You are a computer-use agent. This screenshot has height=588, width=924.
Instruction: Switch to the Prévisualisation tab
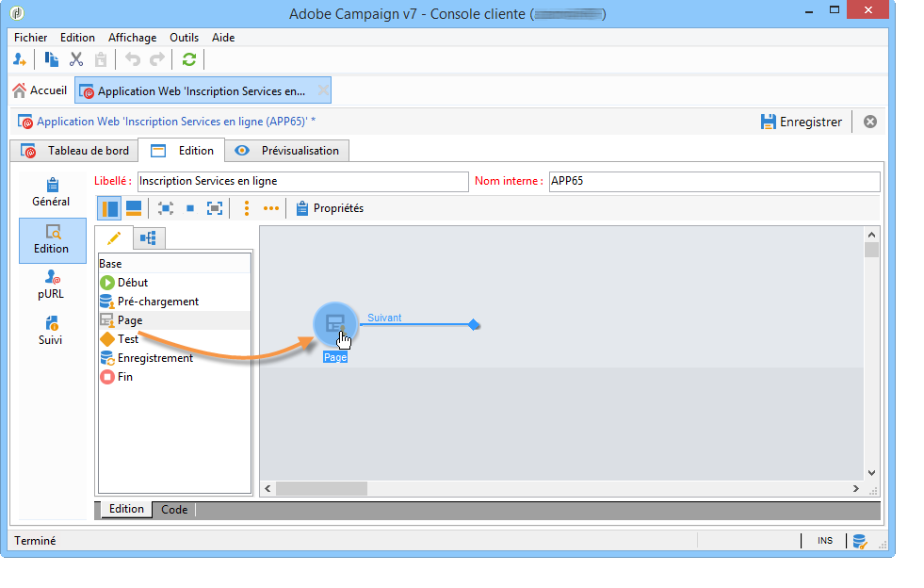pyautogui.click(x=287, y=151)
